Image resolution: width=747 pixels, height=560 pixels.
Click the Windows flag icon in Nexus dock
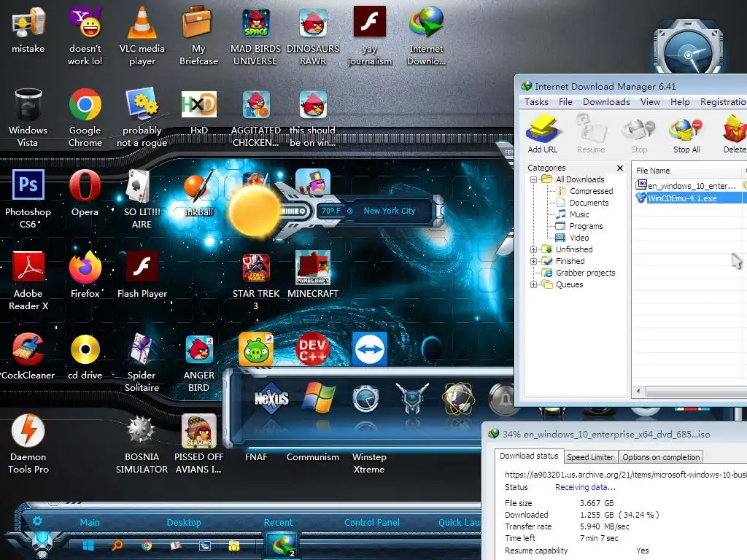[x=319, y=397]
